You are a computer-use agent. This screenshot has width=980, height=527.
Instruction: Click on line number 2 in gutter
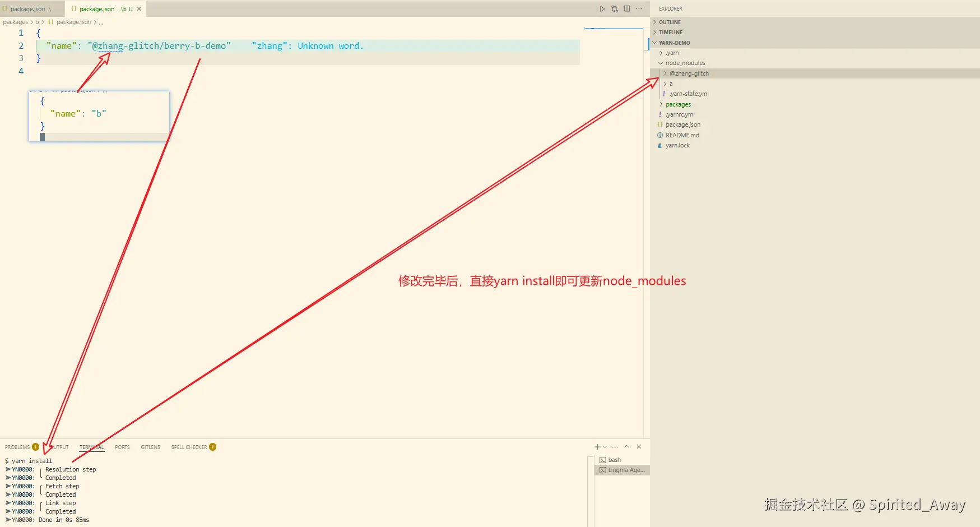[x=21, y=46]
